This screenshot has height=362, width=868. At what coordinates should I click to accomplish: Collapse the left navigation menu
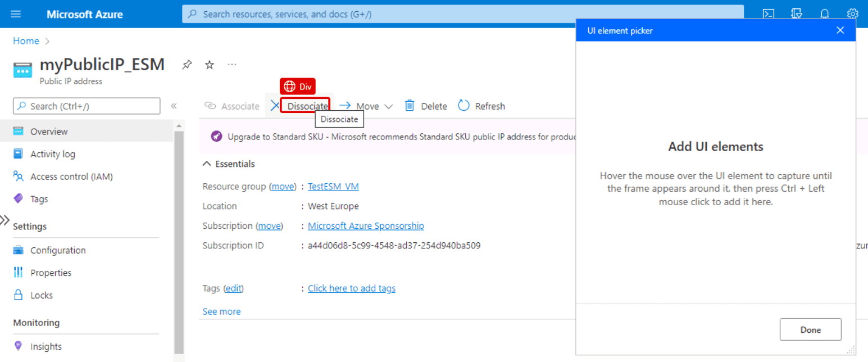click(x=174, y=106)
